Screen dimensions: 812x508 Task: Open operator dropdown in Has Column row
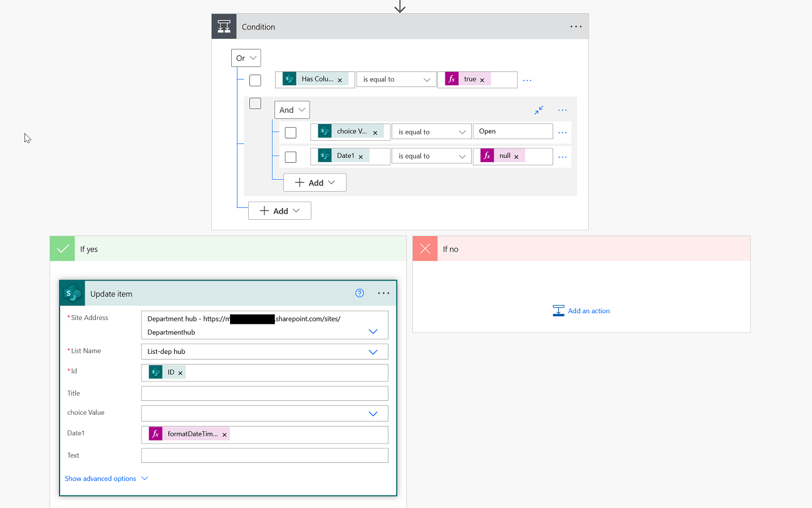(x=396, y=80)
